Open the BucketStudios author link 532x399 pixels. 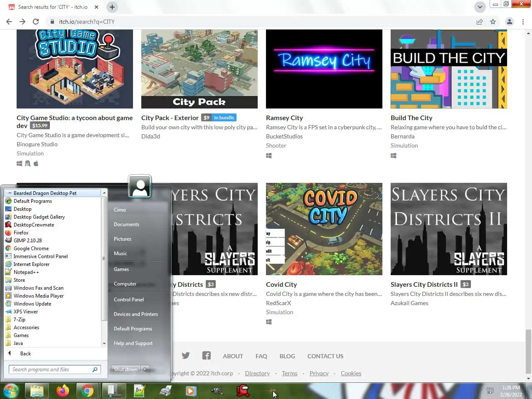click(284, 136)
